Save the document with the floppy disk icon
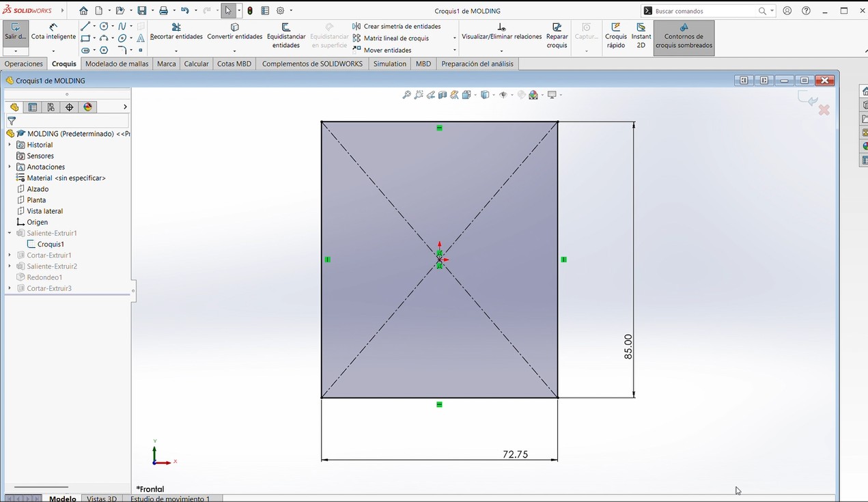Image resolution: width=868 pixels, height=502 pixels. coord(141,11)
